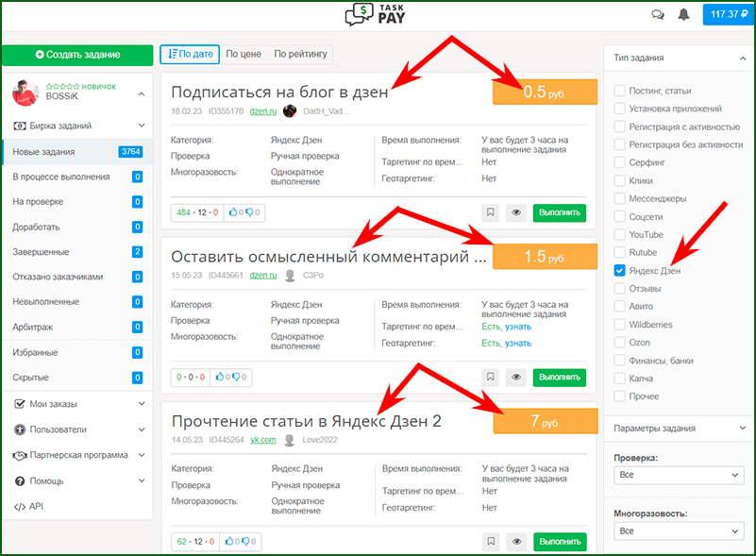Open Завершенные section

77,252
